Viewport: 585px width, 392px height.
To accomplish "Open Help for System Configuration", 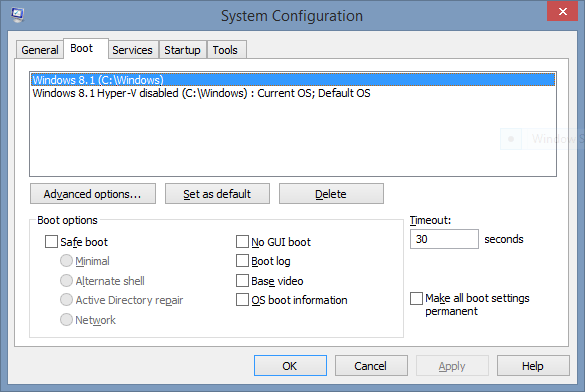I will point(533,366).
